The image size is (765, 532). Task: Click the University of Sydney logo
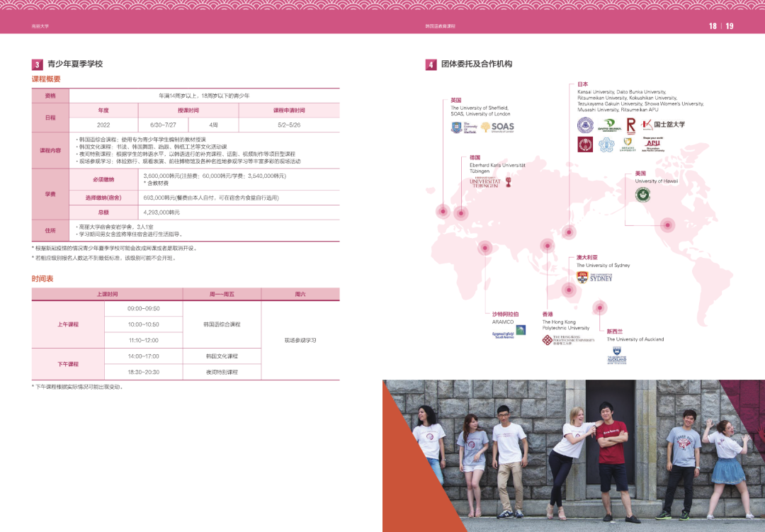tap(594, 278)
